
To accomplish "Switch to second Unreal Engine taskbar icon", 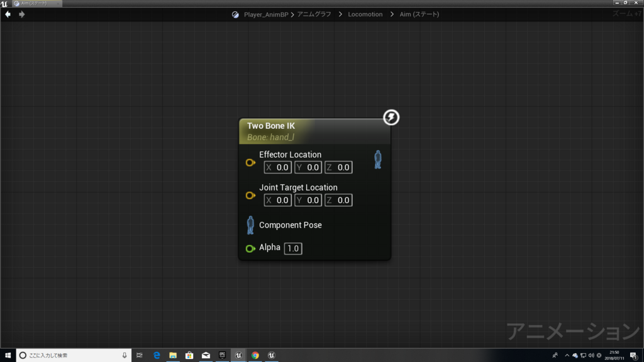I will tap(272, 355).
